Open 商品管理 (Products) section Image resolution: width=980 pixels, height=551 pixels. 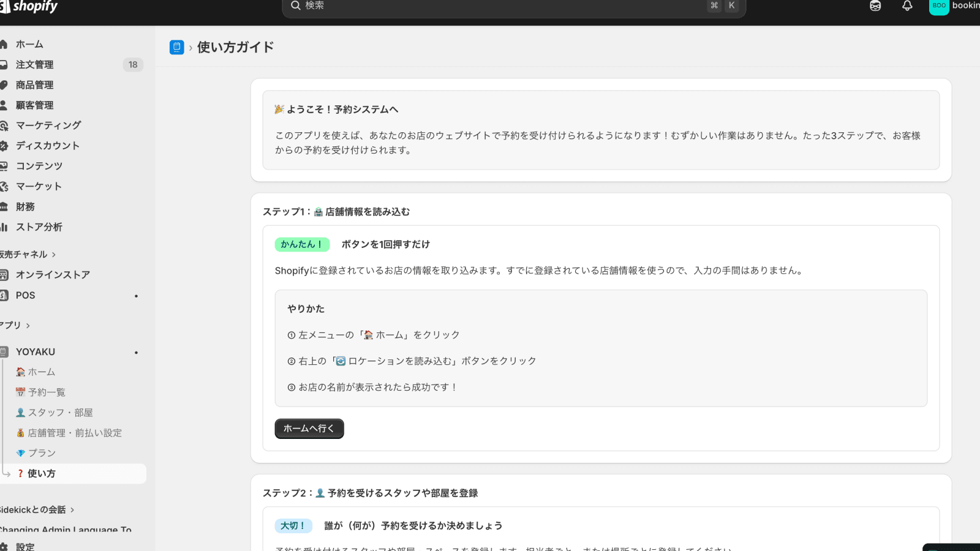[35, 84]
